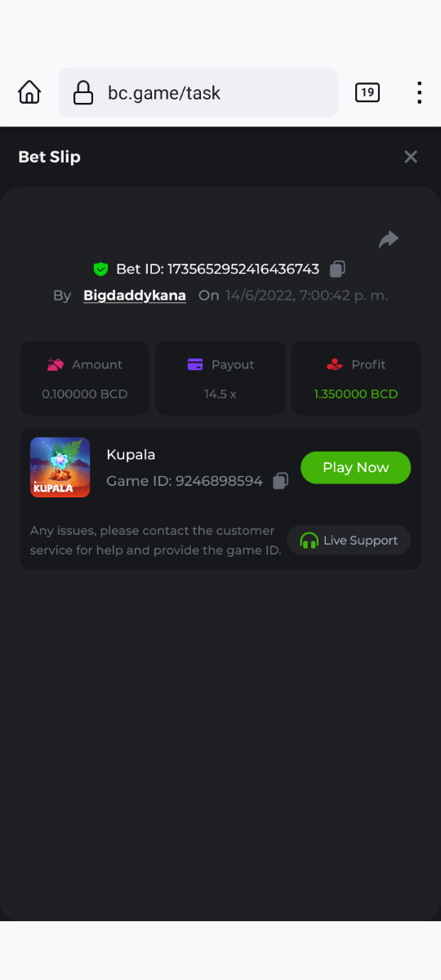Copy the Bet ID to clipboard
This screenshot has width=441, height=980.
337,269
